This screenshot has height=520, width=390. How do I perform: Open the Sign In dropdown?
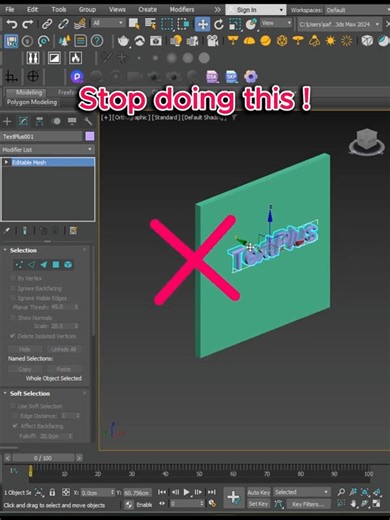pos(256,10)
